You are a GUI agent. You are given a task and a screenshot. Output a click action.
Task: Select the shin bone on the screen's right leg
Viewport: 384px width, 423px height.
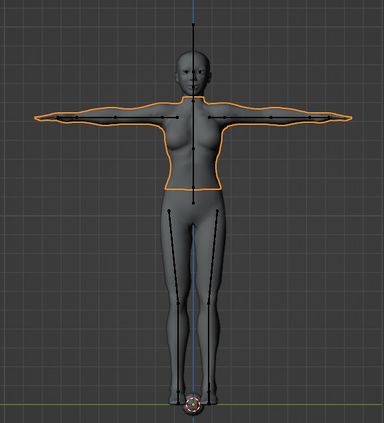click(x=209, y=348)
